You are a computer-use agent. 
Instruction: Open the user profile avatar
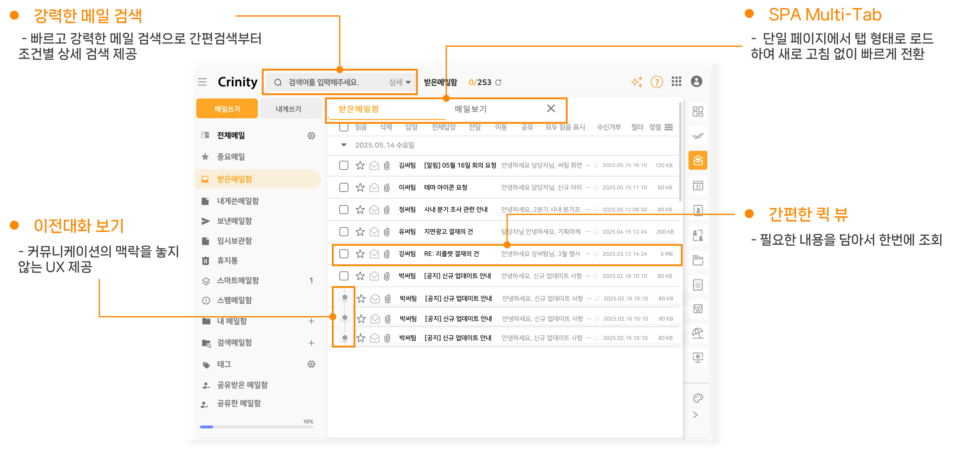click(x=696, y=81)
